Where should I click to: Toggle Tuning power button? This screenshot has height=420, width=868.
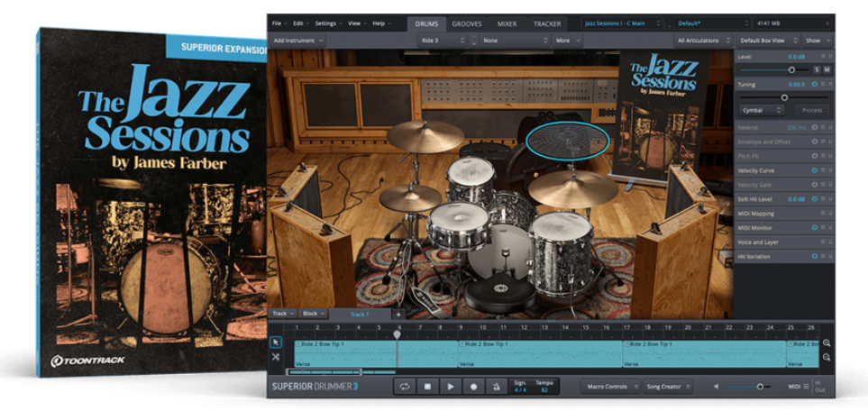pos(814,84)
